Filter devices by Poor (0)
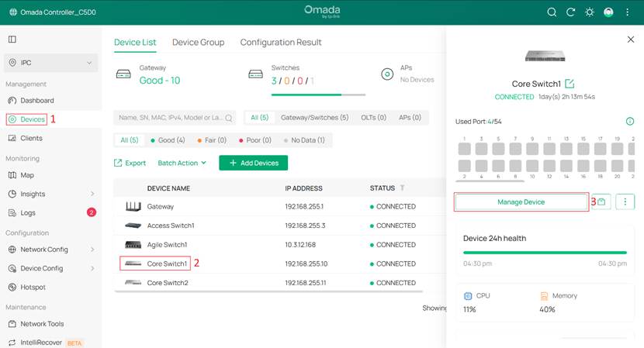This screenshot has height=348, width=644. pyautogui.click(x=255, y=140)
